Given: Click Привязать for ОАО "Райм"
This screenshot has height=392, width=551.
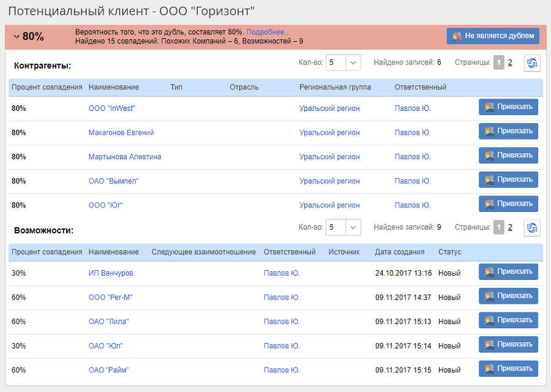Looking at the screenshot, I should 508,369.
